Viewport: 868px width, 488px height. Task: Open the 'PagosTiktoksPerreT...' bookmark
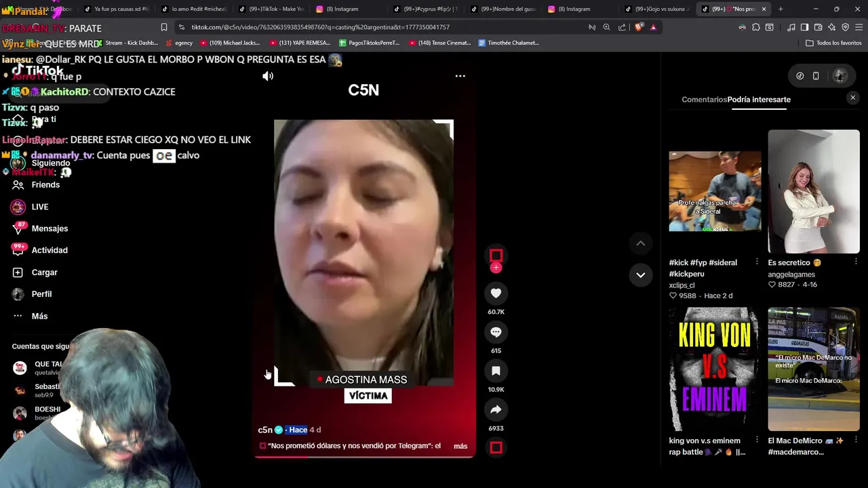coord(370,43)
